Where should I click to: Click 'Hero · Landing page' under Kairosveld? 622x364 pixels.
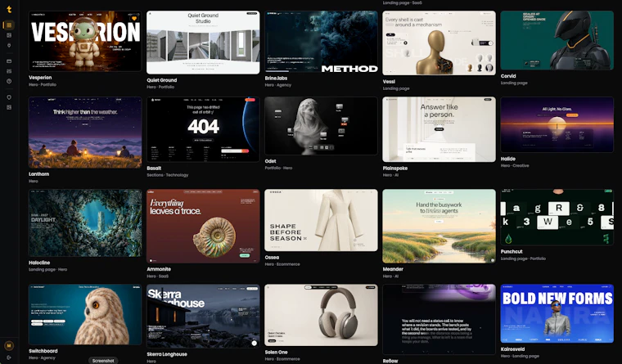tap(520, 356)
